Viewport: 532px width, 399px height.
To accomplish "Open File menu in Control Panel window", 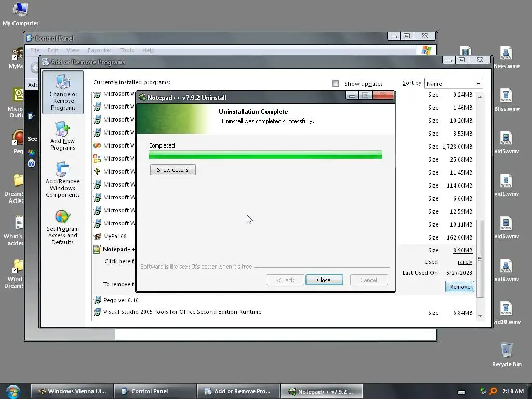I will (x=35, y=50).
